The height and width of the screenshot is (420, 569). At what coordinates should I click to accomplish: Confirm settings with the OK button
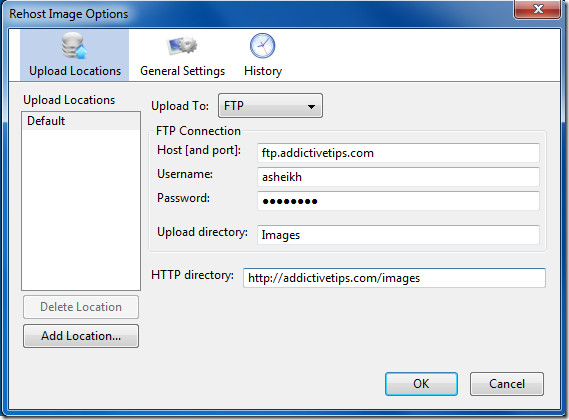pyautogui.click(x=421, y=384)
